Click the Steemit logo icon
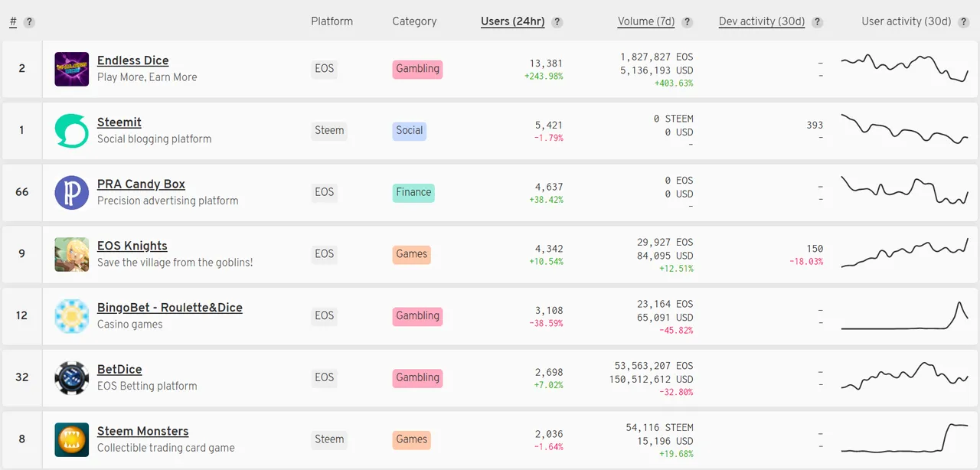The width and height of the screenshot is (980, 470). pos(72,131)
